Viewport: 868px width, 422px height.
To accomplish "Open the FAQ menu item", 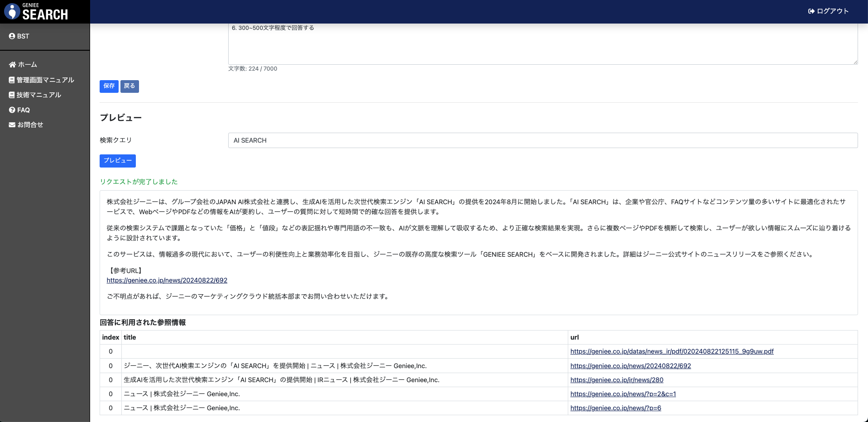I will point(24,110).
